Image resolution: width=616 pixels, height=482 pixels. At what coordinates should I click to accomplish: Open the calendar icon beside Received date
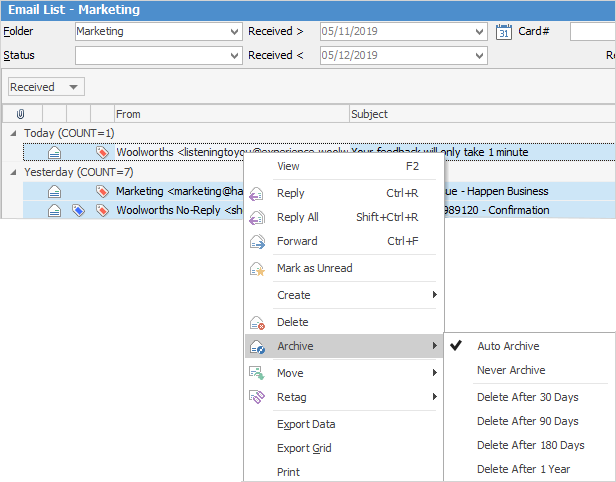pos(504,31)
